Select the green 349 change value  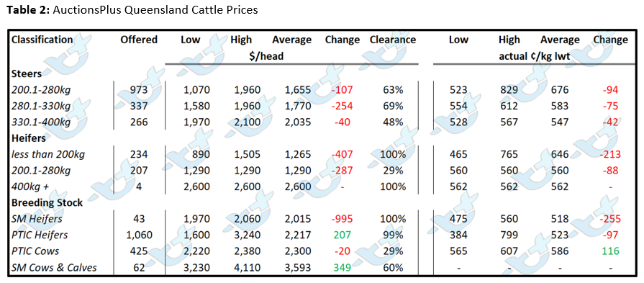point(342,268)
